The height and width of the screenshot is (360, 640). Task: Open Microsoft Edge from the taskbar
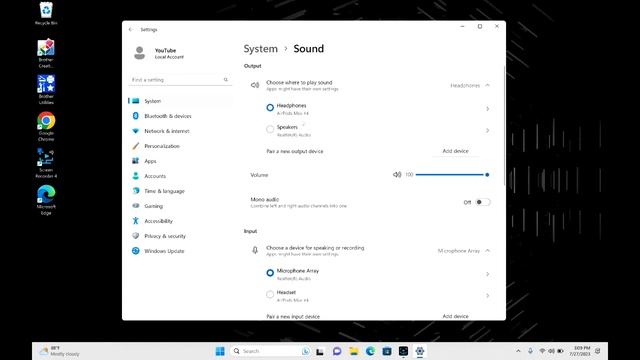tap(370, 351)
